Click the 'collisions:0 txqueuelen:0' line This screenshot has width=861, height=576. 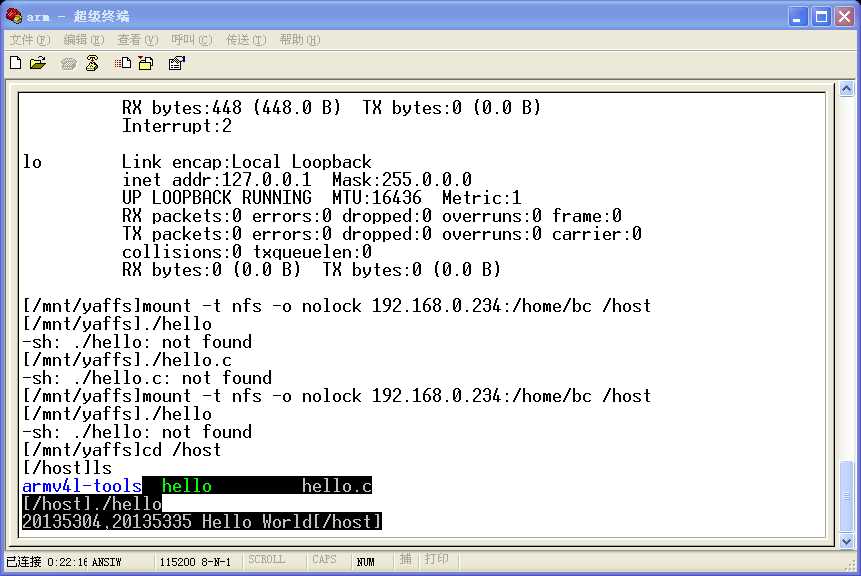[x=247, y=252]
